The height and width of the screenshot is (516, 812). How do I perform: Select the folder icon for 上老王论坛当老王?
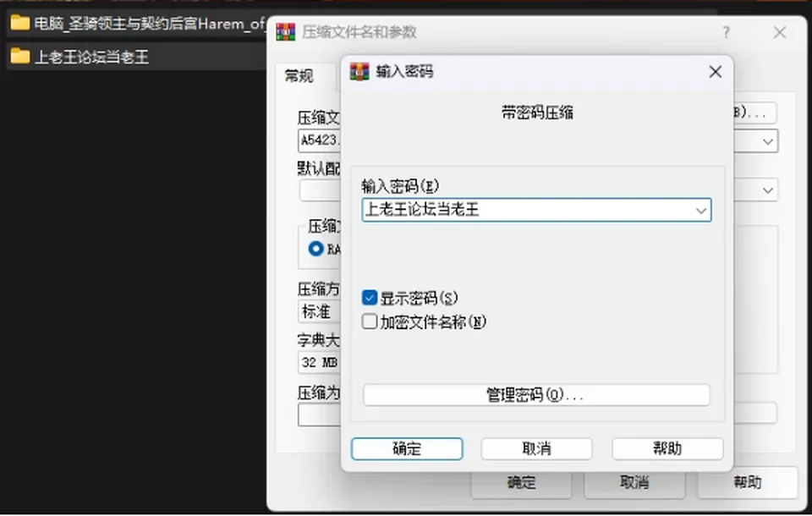click(x=19, y=56)
